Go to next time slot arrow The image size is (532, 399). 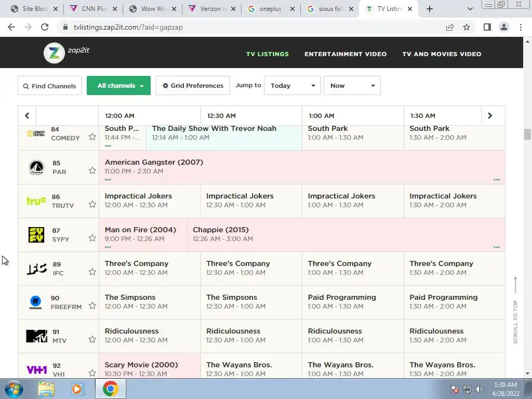tap(489, 116)
